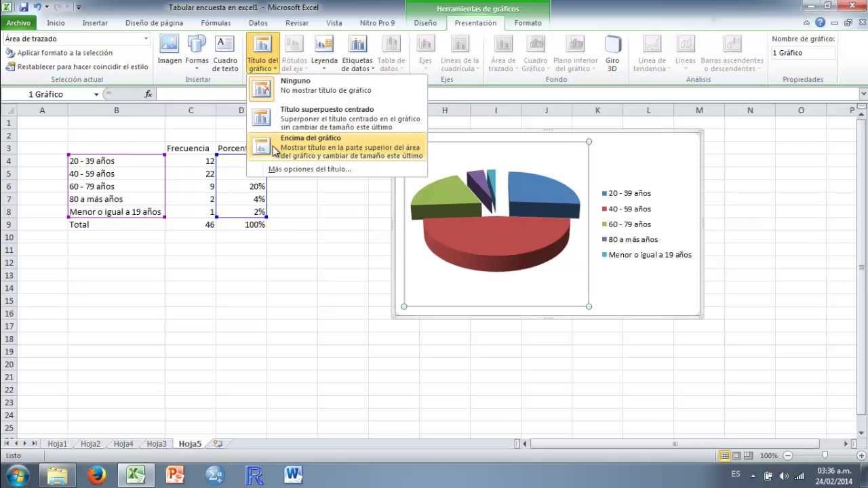This screenshot has height=488, width=868.
Task: Open Barras ascendentes o descendentes options
Action: pos(732,53)
